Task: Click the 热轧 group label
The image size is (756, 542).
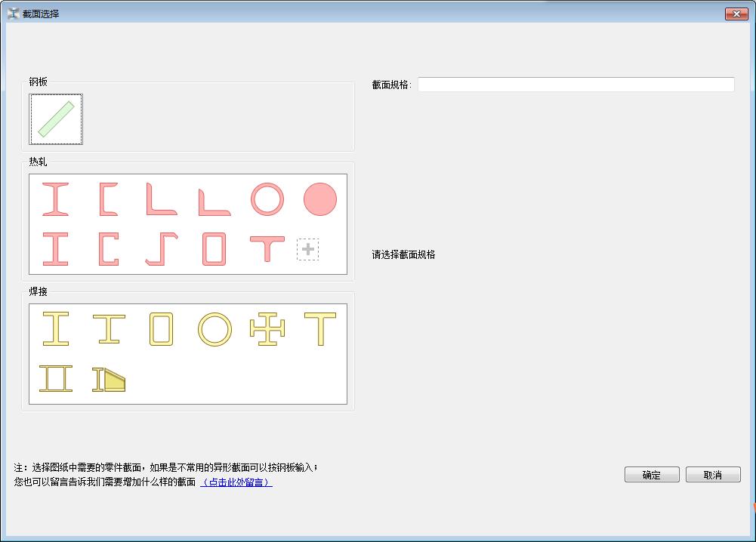Action: (x=38, y=162)
